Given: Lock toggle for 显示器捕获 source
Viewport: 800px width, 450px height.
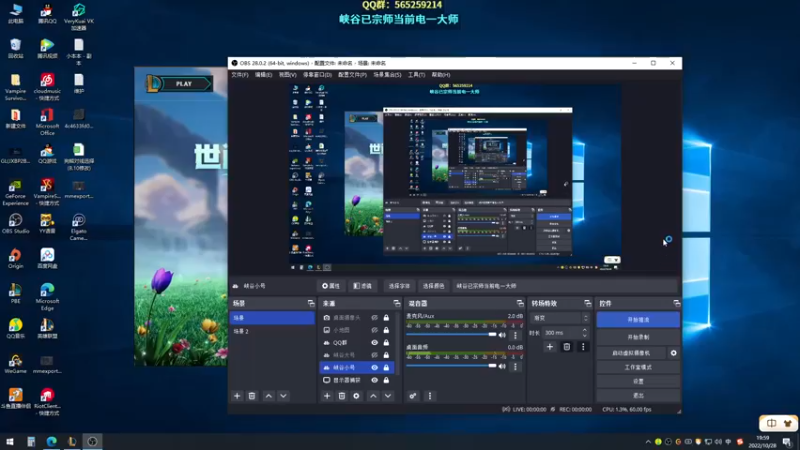Looking at the screenshot, I should pos(386,380).
